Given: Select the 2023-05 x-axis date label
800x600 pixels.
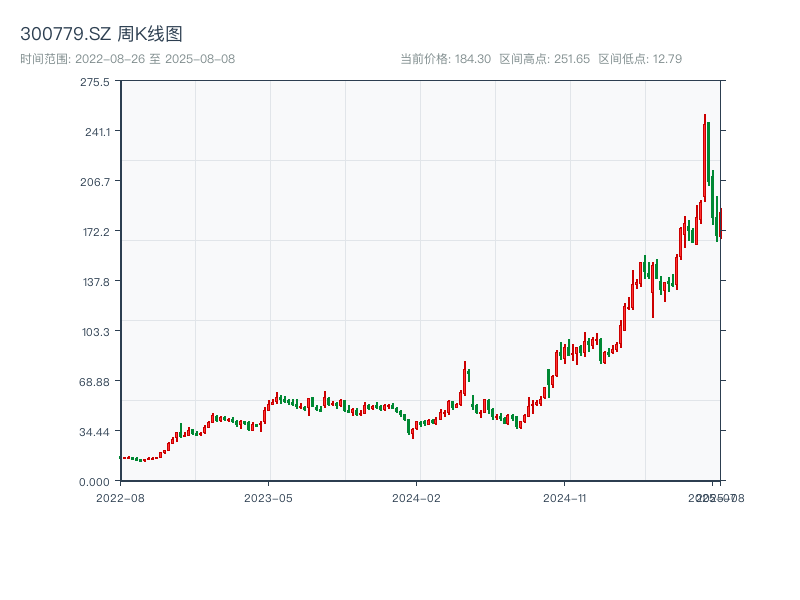Looking at the screenshot, I should coord(269,497).
